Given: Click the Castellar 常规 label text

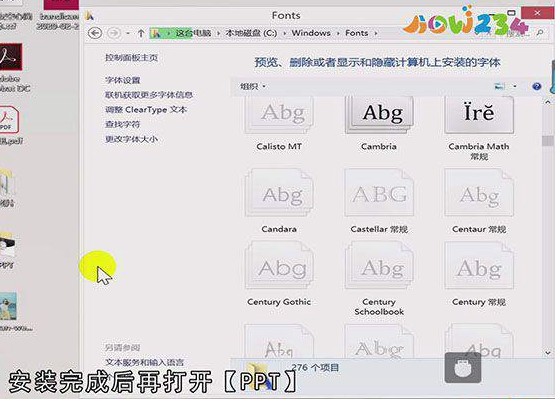Looking at the screenshot, I should click(x=379, y=229).
